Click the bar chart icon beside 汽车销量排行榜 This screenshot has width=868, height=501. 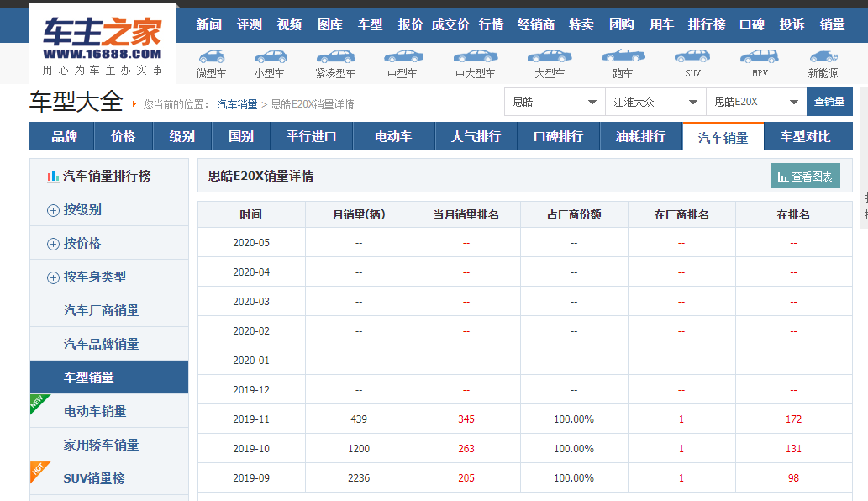click(53, 176)
